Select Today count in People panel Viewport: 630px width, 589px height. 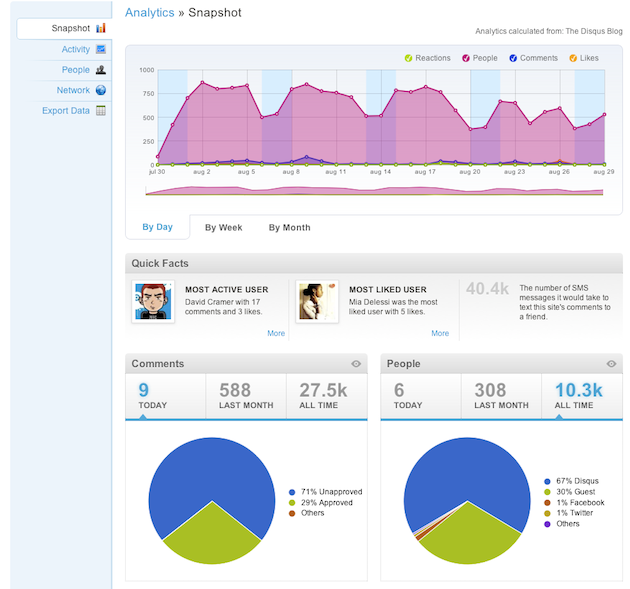[x=408, y=396]
